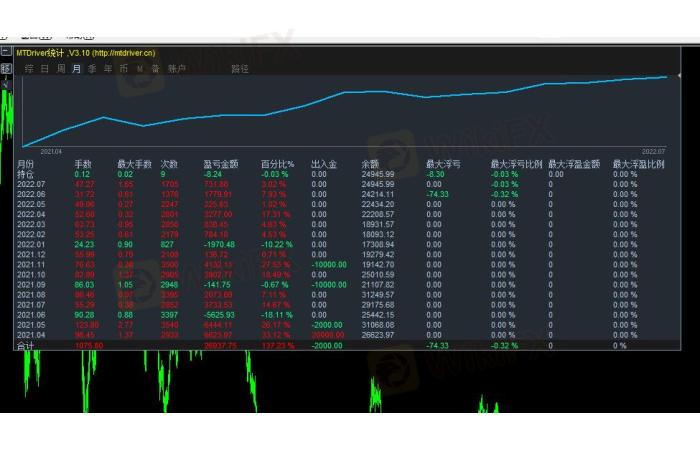Select the 币 currency tab
Viewport: 700px width, 450px height.
pyautogui.click(x=124, y=69)
